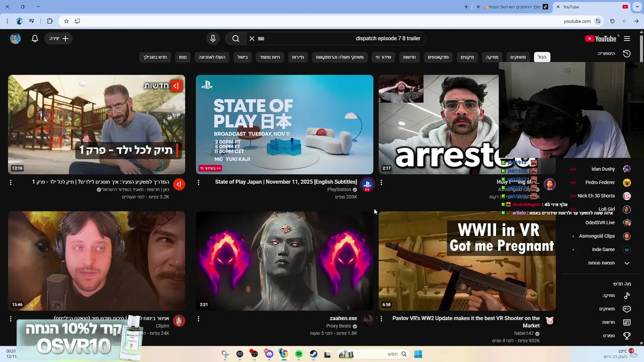644x362 pixels.
Task: Select the 'נצפו' filter chip
Action: coord(183,57)
